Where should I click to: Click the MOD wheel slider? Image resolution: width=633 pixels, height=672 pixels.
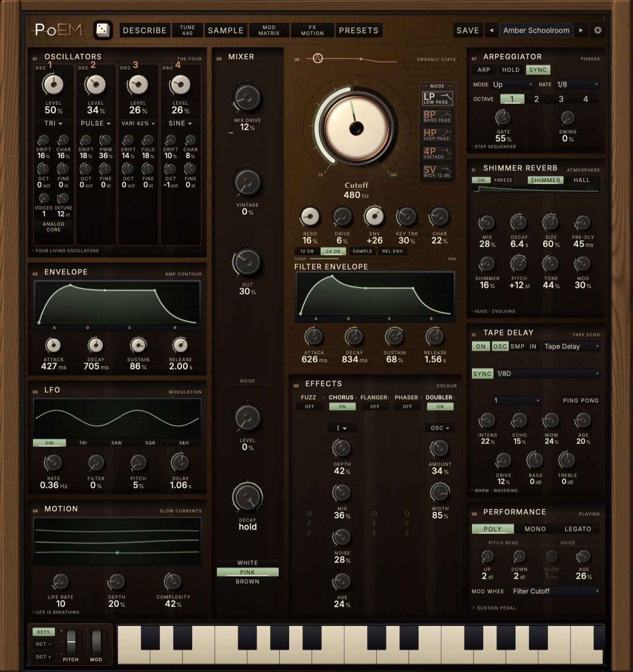tap(96, 641)
